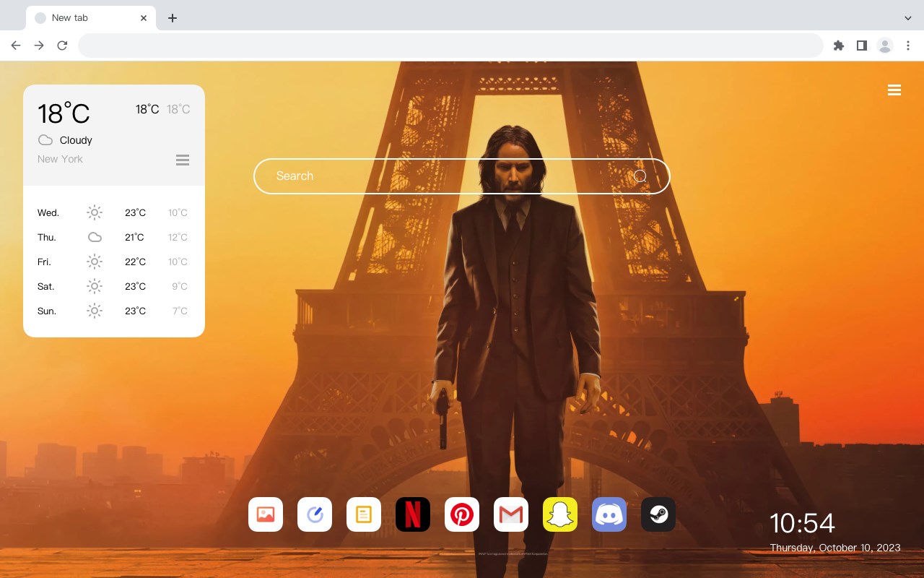Launch the Netflix shortcut
This screenshot has height=578, width=924.
tap(413, 514)
